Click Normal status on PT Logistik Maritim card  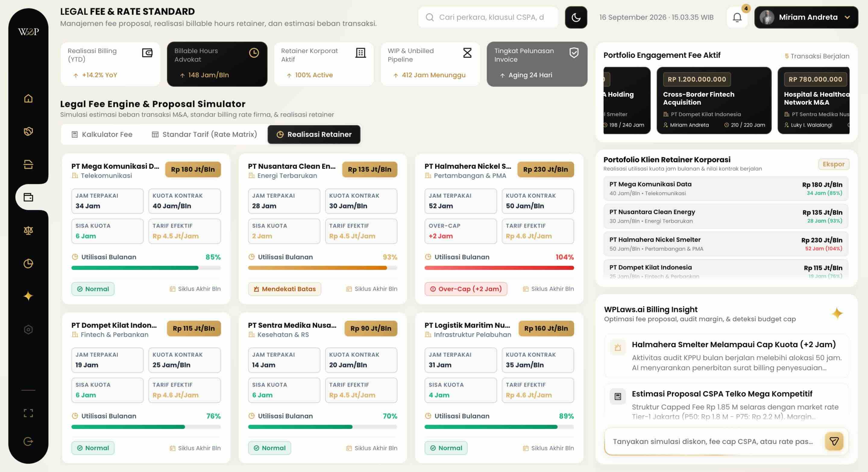tap(446, 448)
